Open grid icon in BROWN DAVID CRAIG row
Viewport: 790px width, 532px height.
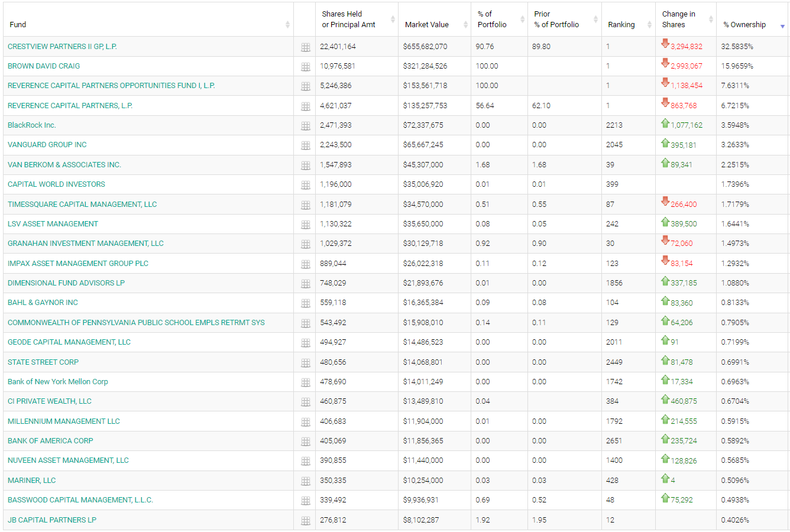pos(306,67)
